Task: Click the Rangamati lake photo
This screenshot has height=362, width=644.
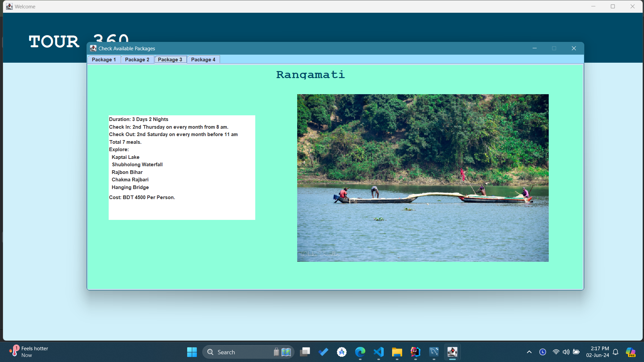Action: (x=423, y=178)
